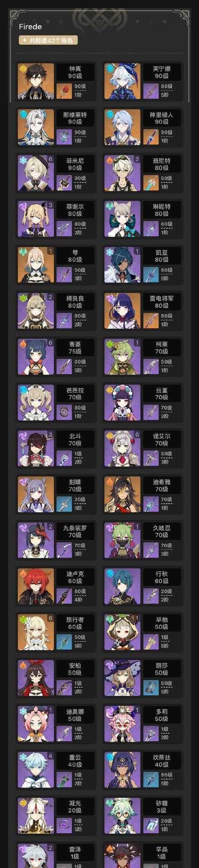The height and width of the screenshot is (868, 199).
Task: Select Furina's sword weapon icon
Action: tap(151, 90)
